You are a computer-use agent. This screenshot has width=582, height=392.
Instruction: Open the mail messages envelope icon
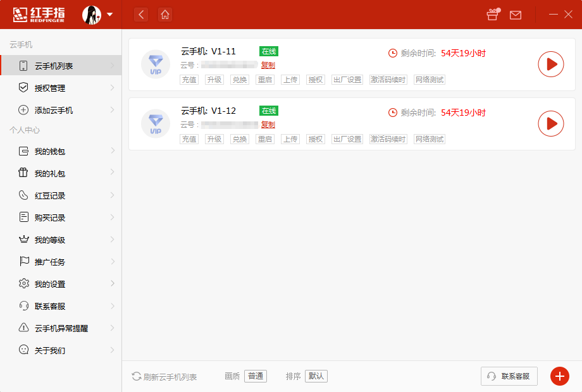[516, 15]
